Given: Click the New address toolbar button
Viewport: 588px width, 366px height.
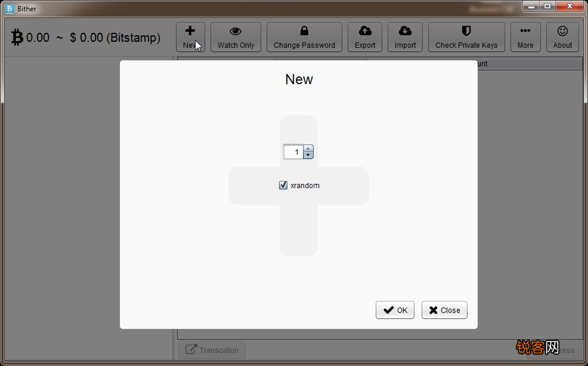Looking at the screenshot, I should tap(190, 37).
